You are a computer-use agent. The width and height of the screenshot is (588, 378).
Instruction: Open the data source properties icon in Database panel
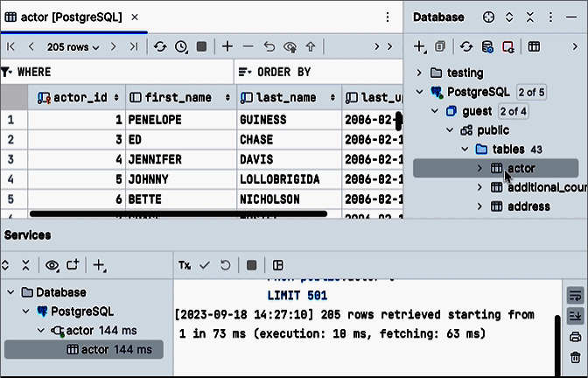pos(487,46)
